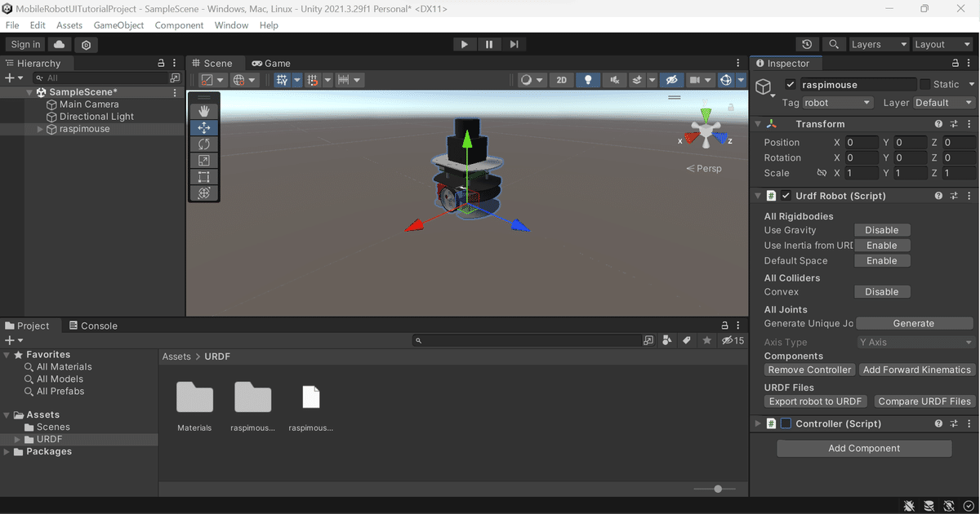The width and height of the screenshot is (980, 514).
Task: Click the Play button
Action: click(x=465, y=45)
